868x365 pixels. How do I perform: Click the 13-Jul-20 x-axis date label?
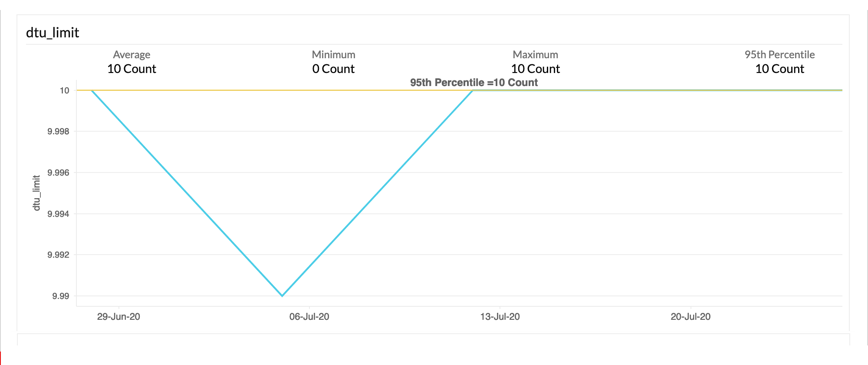(500, 317)
